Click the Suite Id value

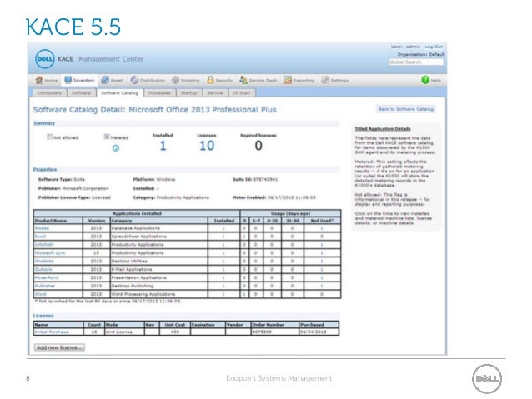tap(266, 179)
